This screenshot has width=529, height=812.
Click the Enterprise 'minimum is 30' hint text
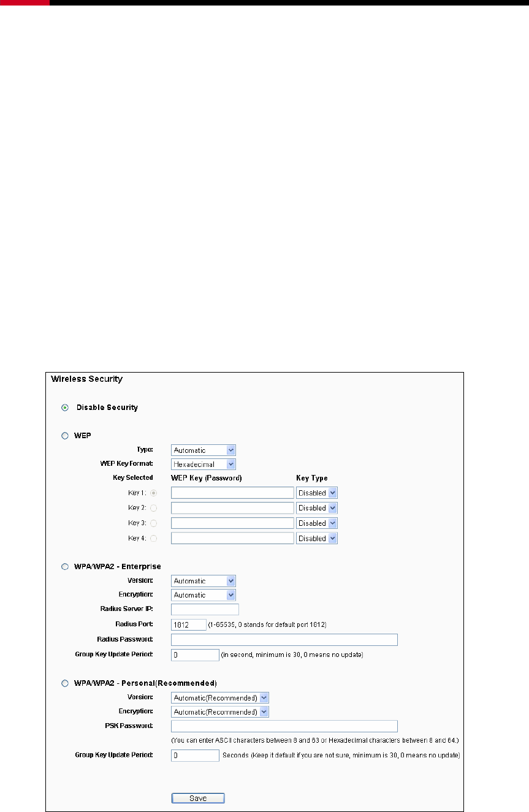tap(292, 655)
